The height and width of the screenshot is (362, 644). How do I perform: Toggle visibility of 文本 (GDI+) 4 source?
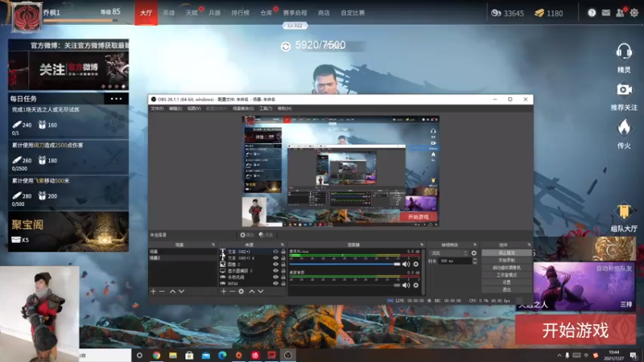click(275, 258)
